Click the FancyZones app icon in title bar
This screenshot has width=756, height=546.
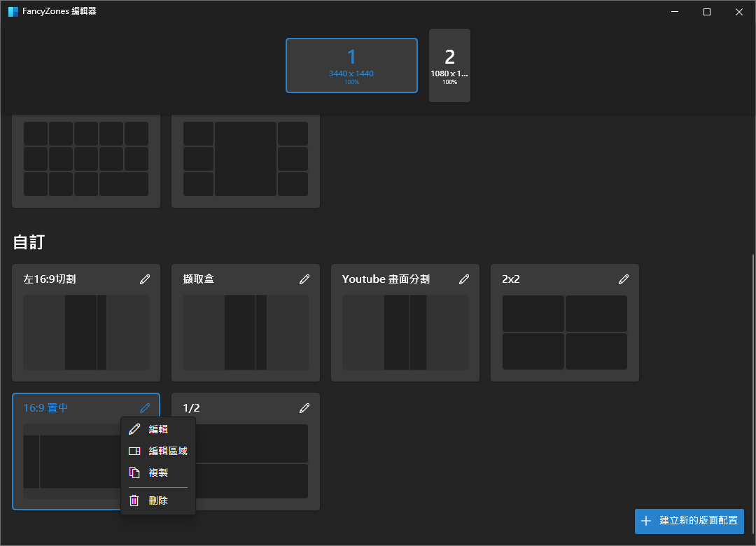[13, 12]
